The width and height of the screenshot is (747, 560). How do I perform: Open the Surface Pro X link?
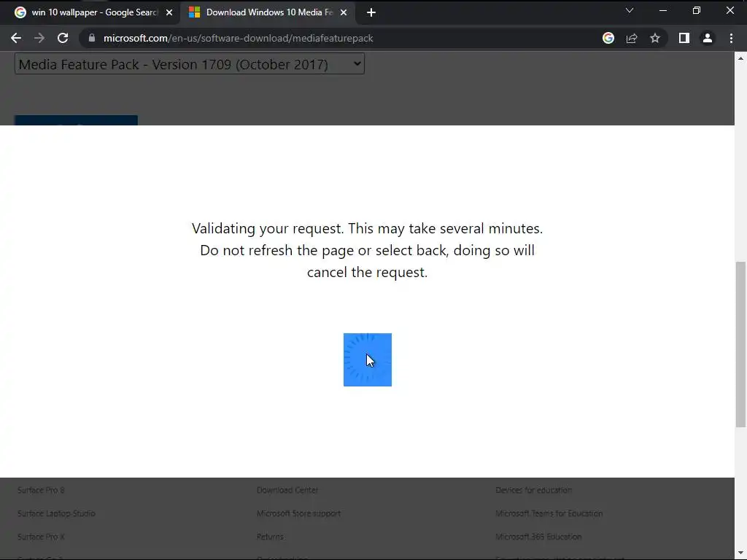point(41,537)
